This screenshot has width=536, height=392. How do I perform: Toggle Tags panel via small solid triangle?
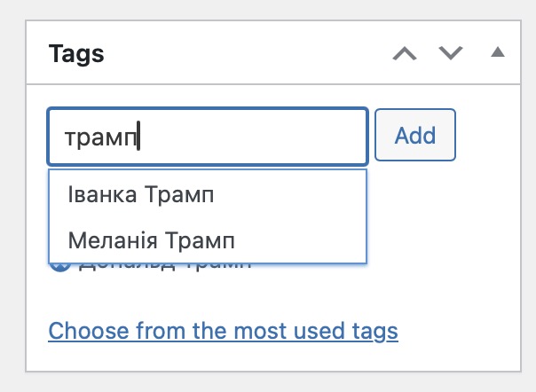click(498, 52)
